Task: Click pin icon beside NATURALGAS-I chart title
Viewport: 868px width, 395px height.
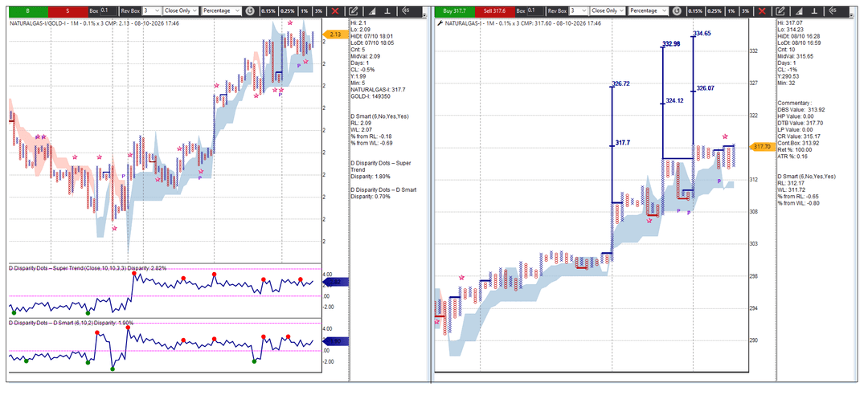Action: pos(440,24)
